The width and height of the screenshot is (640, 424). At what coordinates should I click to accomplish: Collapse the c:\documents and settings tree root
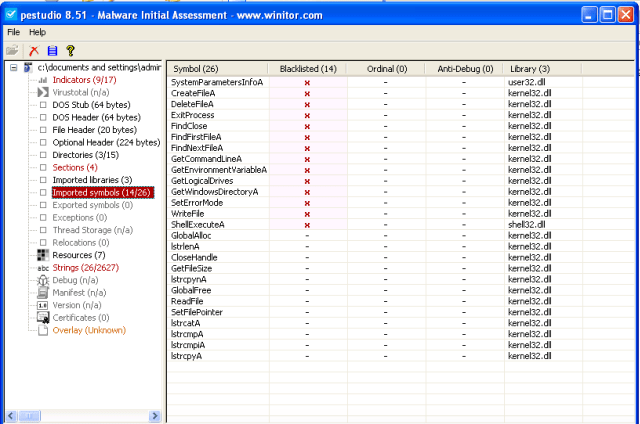coord(13,67)
